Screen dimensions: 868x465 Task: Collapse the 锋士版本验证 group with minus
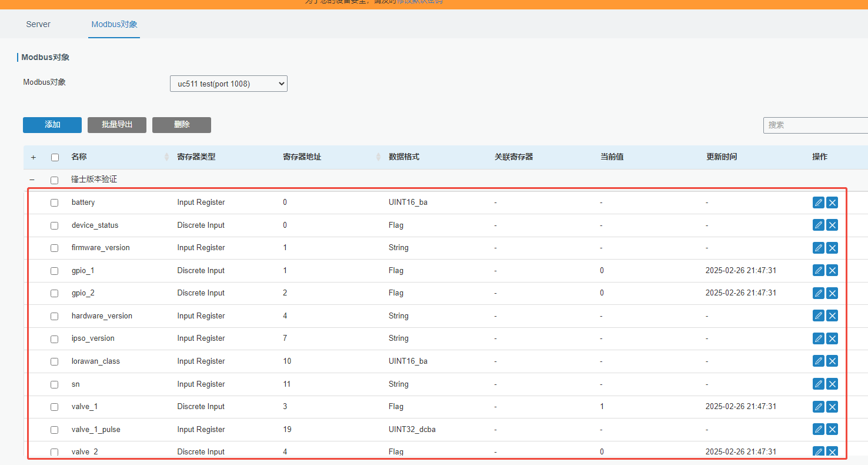tap(32, 180)
